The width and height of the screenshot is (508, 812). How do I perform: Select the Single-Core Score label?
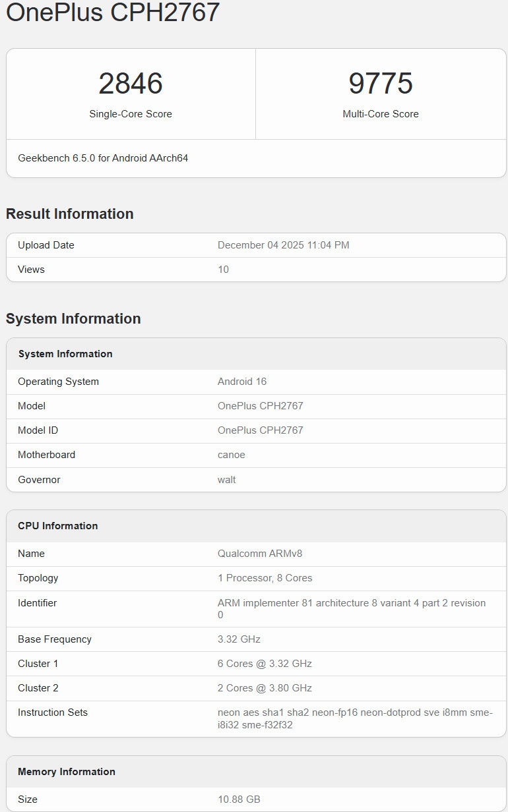click(x=131, y=114)
